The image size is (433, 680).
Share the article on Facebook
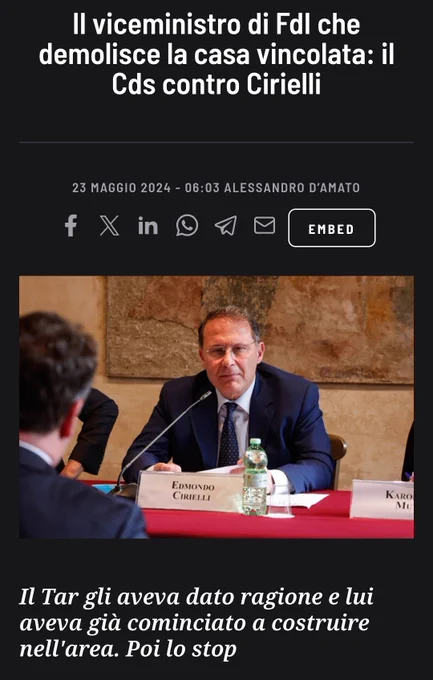click(71, 226)
